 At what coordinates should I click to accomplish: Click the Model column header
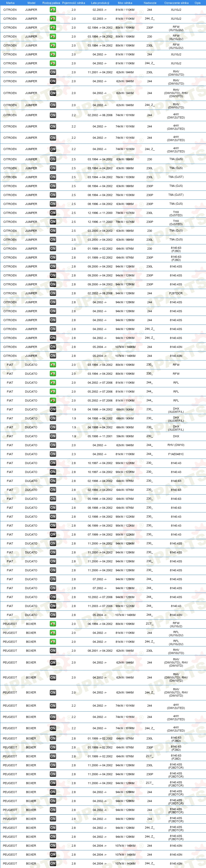(31, 3)
